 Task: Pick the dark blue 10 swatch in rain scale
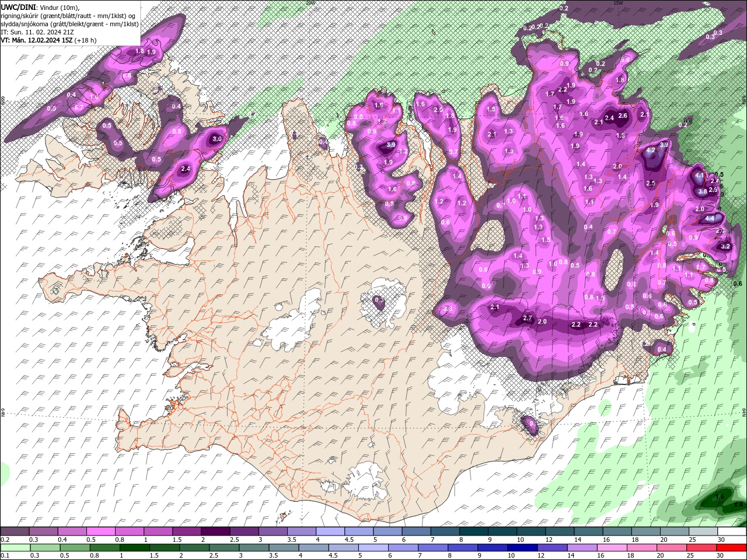click(x=522, y=547)
